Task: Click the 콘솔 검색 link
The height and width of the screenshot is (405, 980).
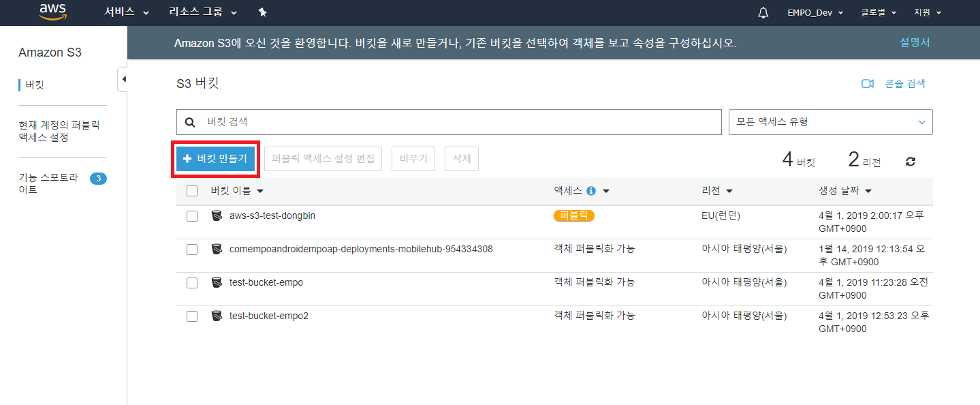Action: (x=904, y=84)
